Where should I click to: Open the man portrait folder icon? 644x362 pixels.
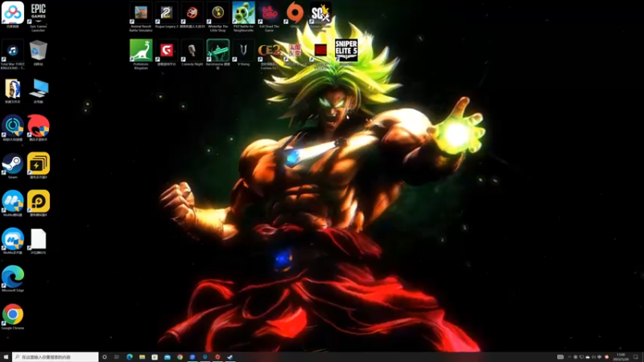coord(13,90)
